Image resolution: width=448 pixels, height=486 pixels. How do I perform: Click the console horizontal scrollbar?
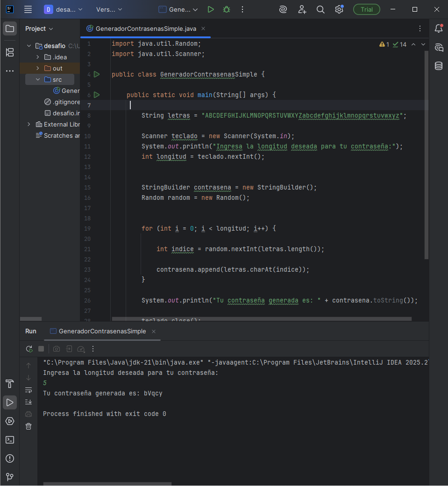[107, 484]
